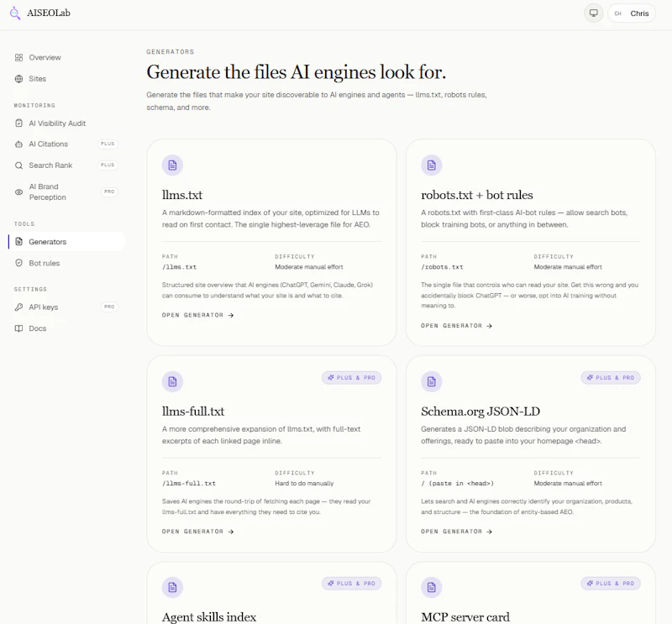
Task: Click the Search Rank magnifier icon
Action: coord(18,165)
